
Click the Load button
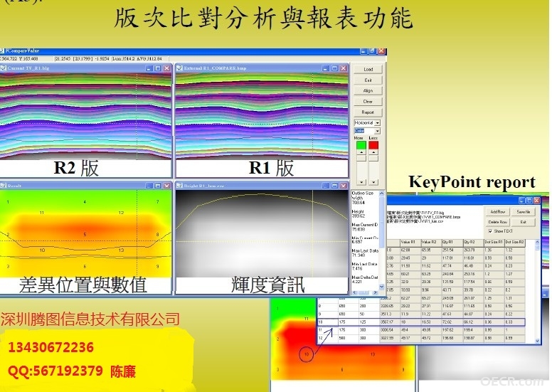(x=368, y=70)
